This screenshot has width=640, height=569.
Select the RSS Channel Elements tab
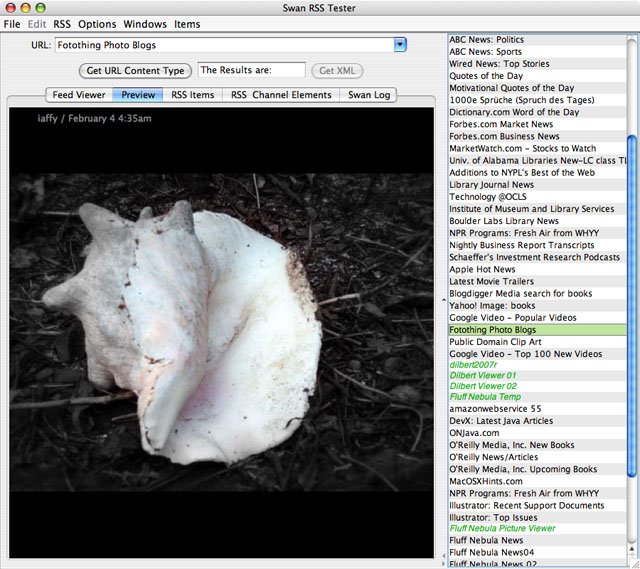[x=281, y=95]
